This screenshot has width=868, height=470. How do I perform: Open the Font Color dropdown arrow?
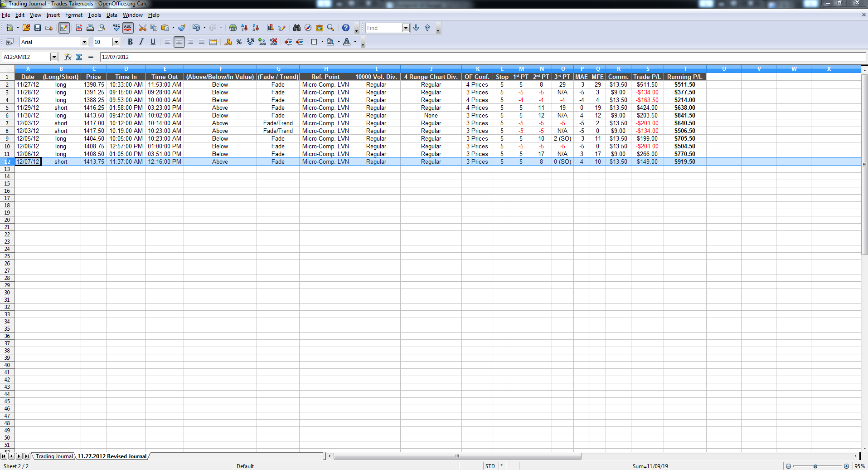[355, 42]
